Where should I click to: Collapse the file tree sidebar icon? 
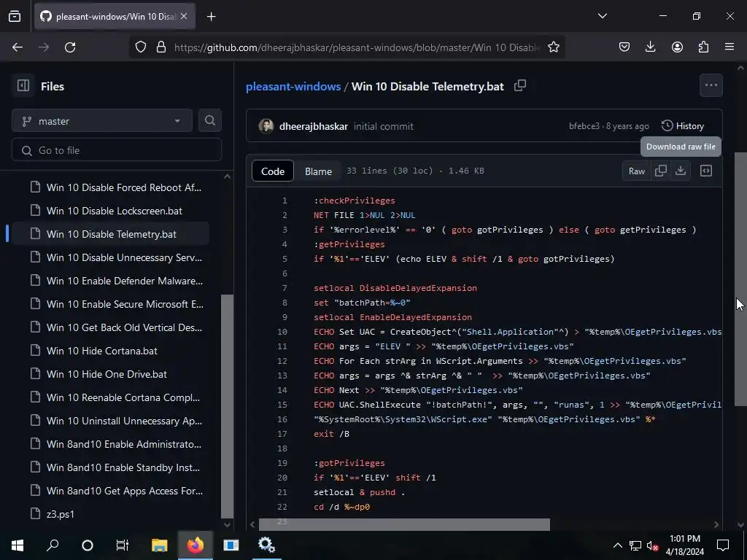[x=23, y=86]
